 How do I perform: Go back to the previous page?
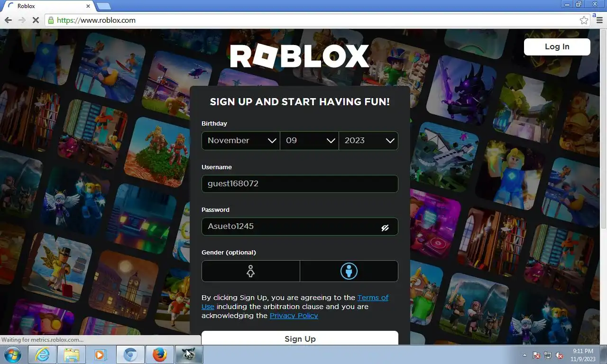pos(8,20)
